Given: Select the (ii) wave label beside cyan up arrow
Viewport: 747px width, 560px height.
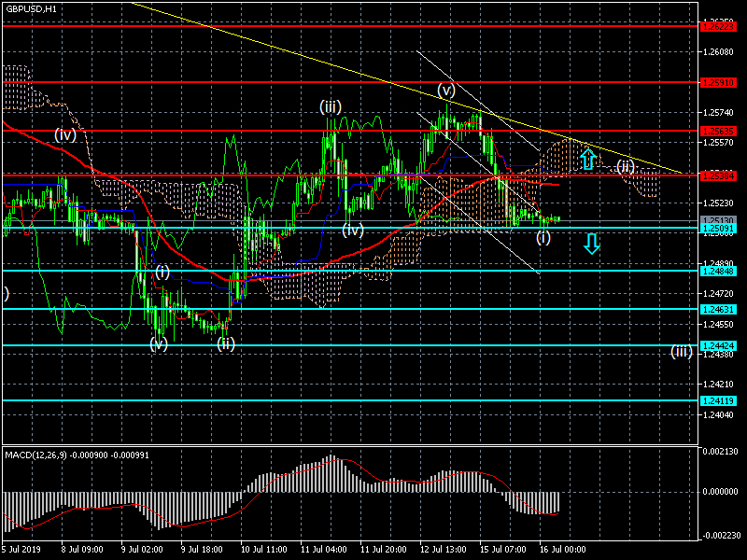Looking at the screenshot, I should (625, 167).
